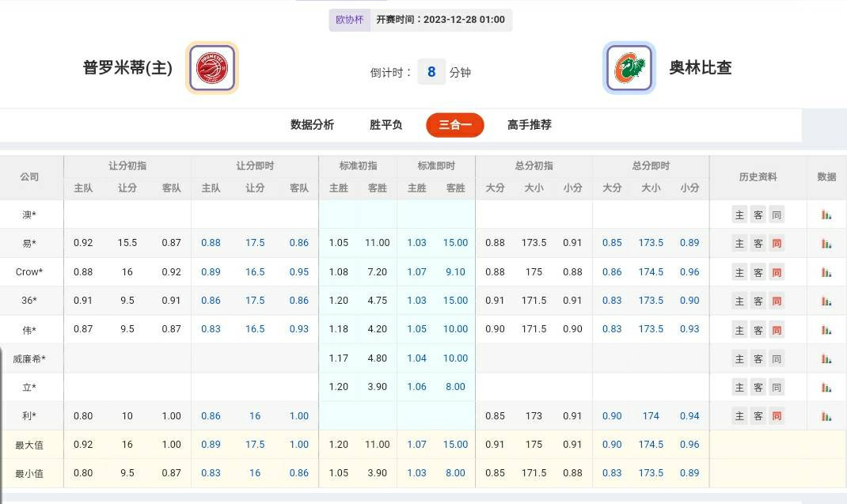The width and height of the screenshot is (847, 504).
Task: Click company name Crow*
Action: (29, 272)
